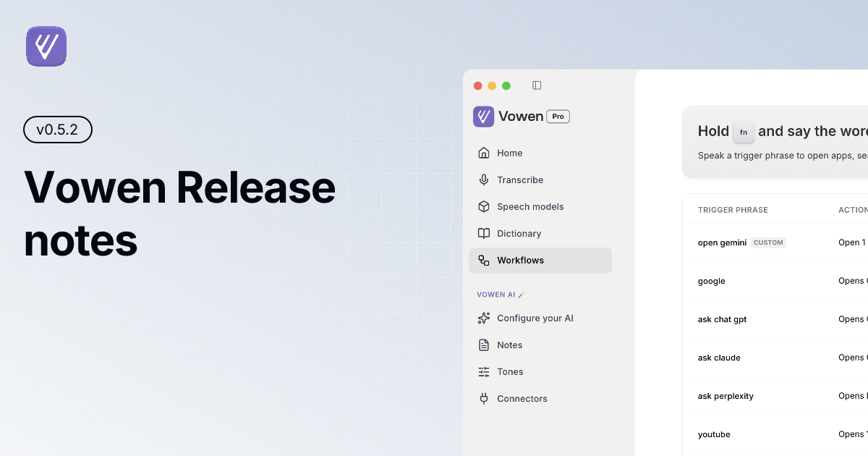Screen dimensions: 868x456
Task: Select the ask perplexity trigger
Action: tap(726, 396)
